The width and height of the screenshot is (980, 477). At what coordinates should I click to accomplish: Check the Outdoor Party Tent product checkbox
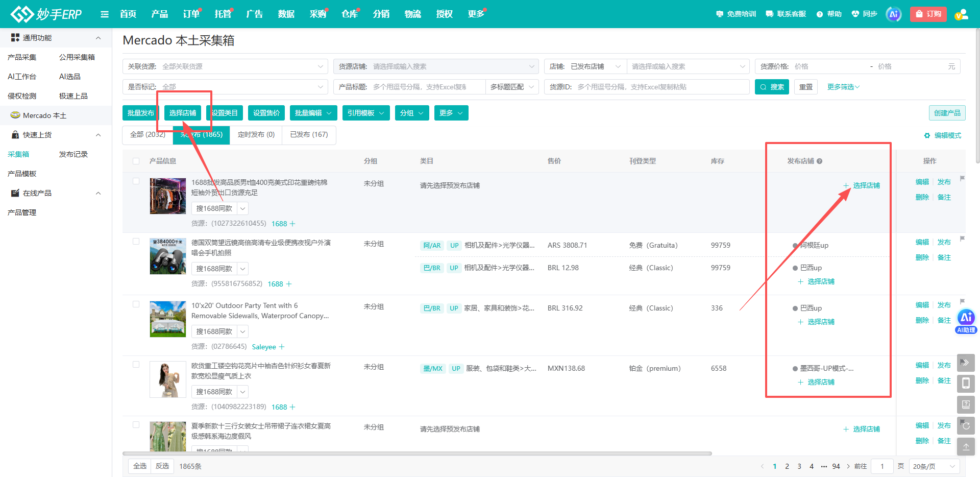pyautogui.click(x=136, y=304)
